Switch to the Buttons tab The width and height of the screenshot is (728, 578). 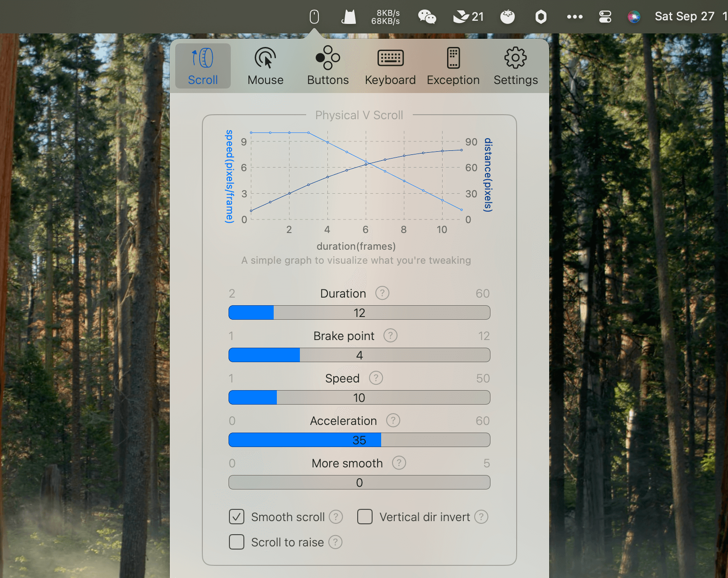tap(328, 66)
